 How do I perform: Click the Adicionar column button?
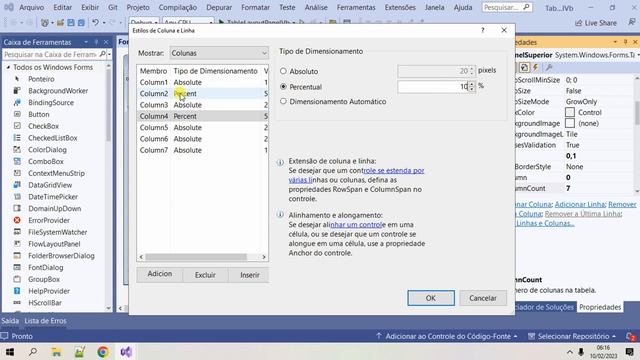[x=160, y=274]
